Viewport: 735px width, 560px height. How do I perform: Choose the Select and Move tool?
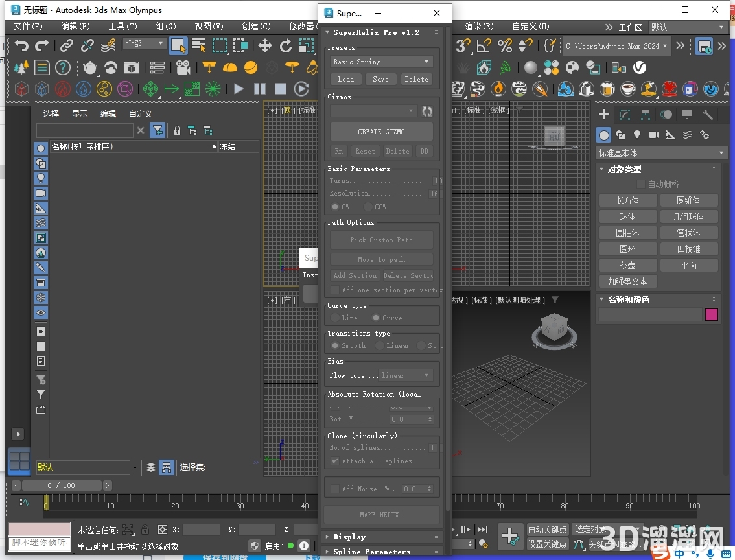pos(265,45)
